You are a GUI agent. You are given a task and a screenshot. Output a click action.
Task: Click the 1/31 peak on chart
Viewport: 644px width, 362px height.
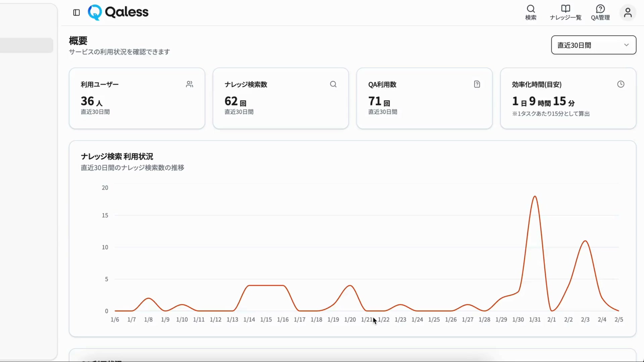point(535,196)
